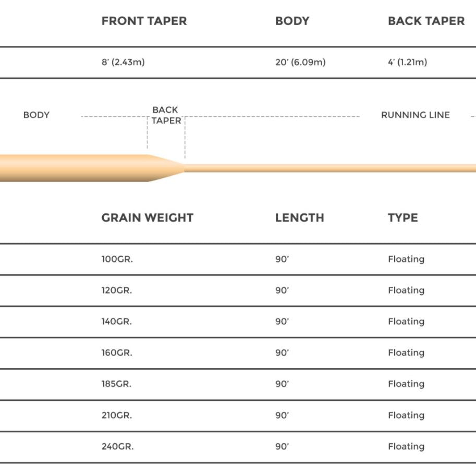Click Floating in the 210GR. row

tap(406, 416)
